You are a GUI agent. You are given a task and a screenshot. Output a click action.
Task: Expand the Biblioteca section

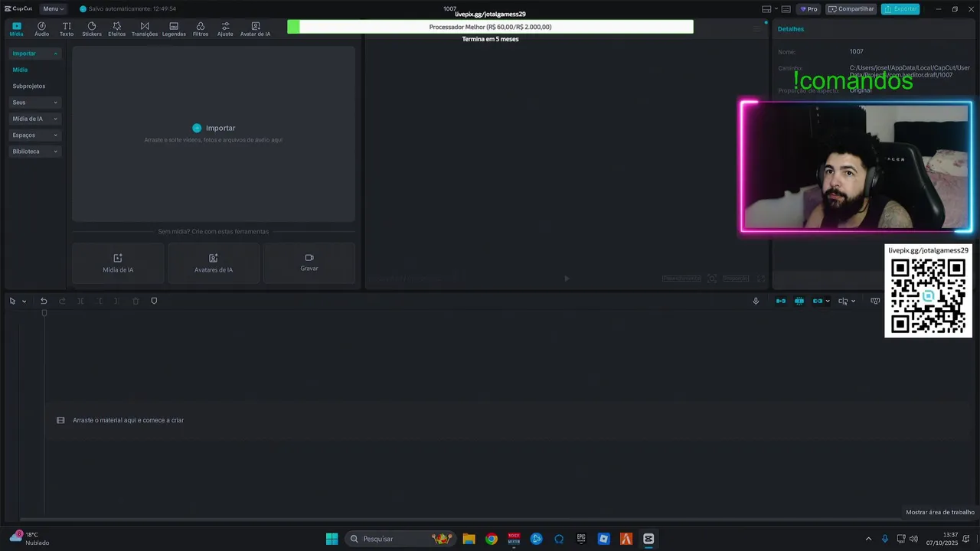click(x=35, y=152)
